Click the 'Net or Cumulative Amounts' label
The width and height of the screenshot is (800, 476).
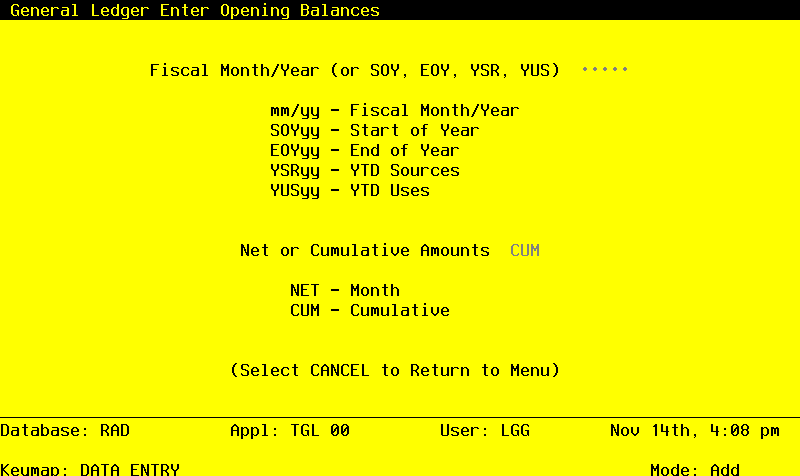(365, 250)
